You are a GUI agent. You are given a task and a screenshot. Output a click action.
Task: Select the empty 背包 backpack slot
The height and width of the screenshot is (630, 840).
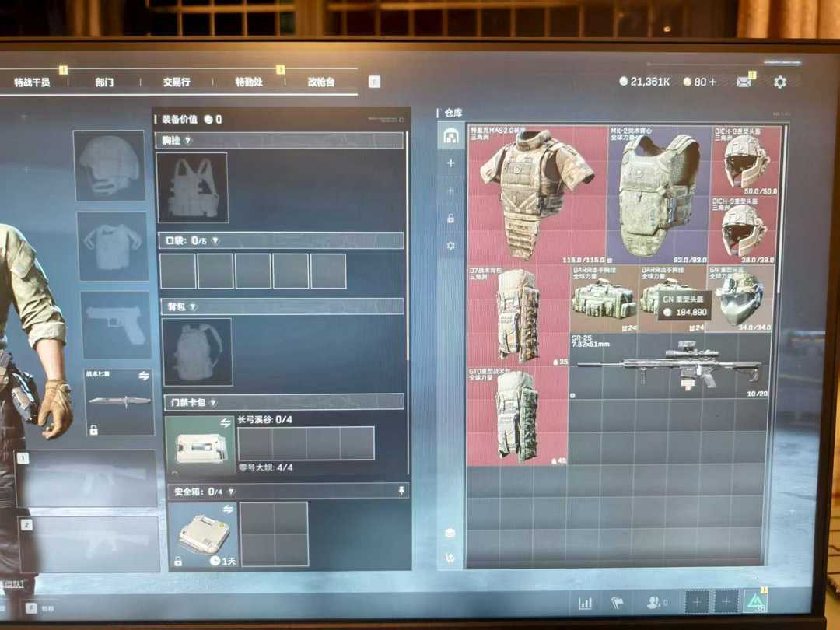point(197,352)
